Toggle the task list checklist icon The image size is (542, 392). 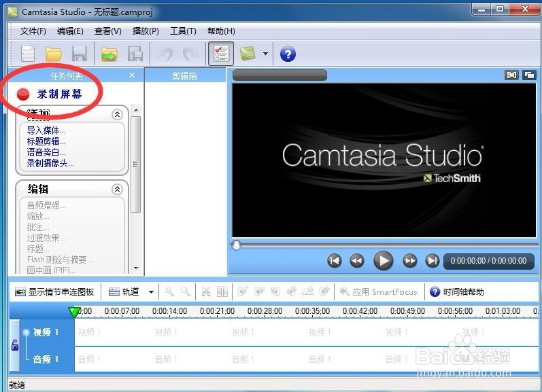pos(221,54)
